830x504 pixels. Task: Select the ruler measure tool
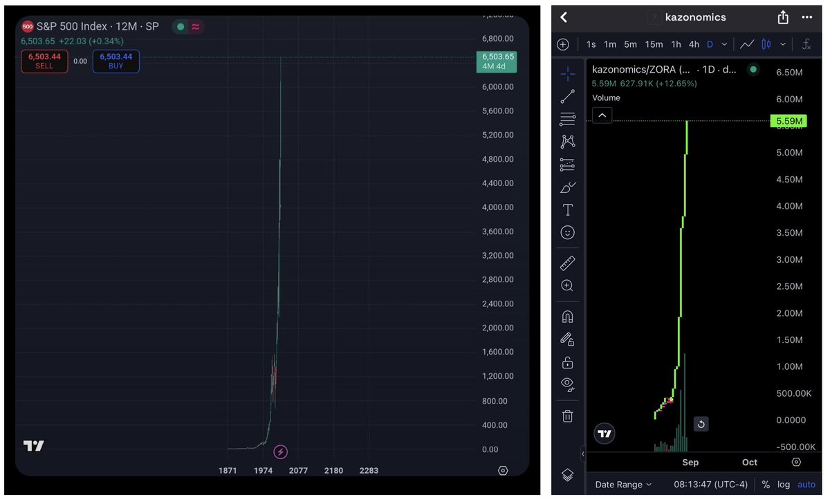pos(567,263)
